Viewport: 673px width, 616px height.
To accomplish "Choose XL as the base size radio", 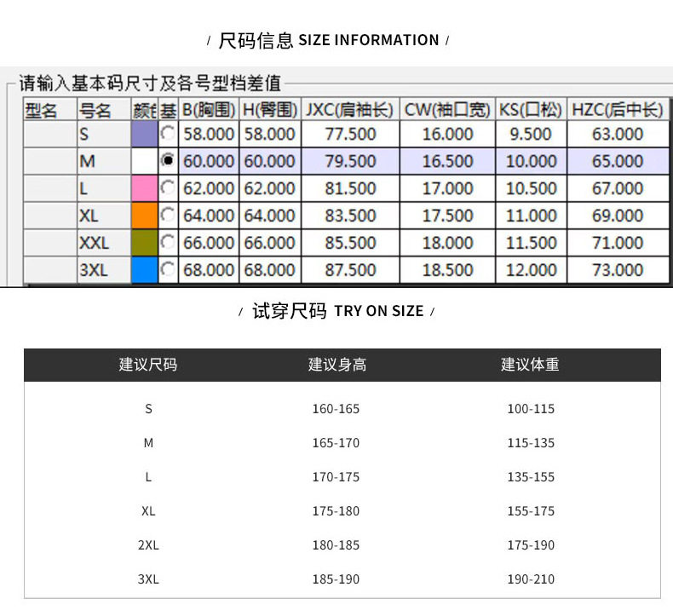I will click(169, 215).
